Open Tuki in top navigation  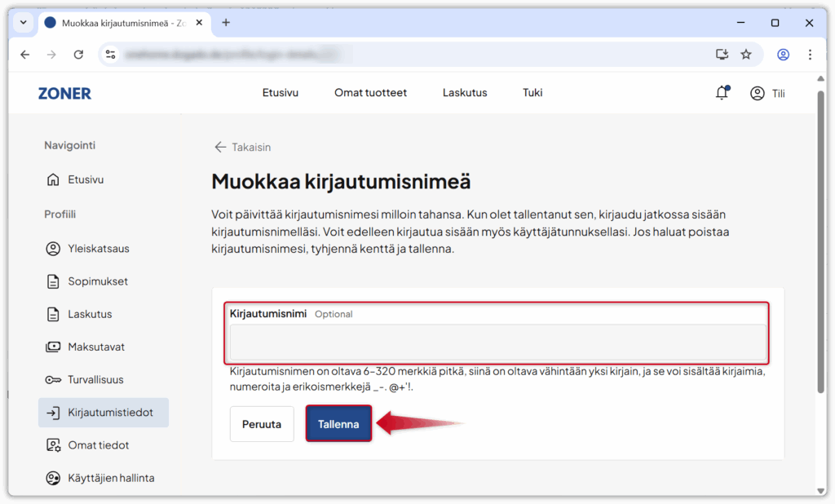(532, 93)
